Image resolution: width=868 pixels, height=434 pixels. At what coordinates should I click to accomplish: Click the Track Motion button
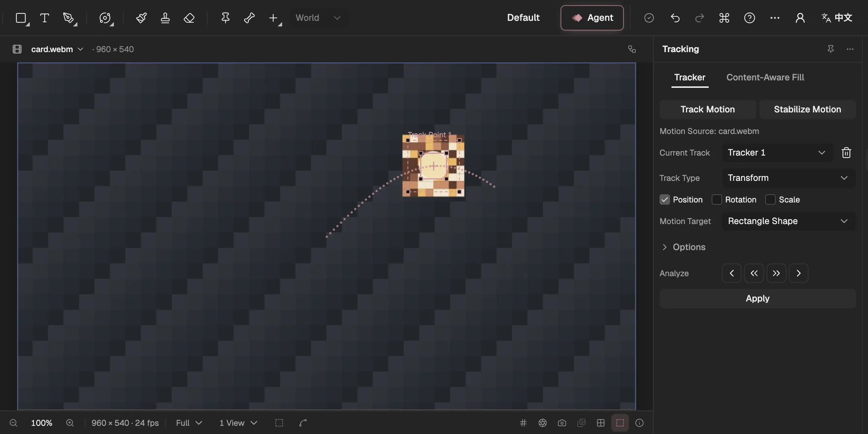[x=708, y=109]
